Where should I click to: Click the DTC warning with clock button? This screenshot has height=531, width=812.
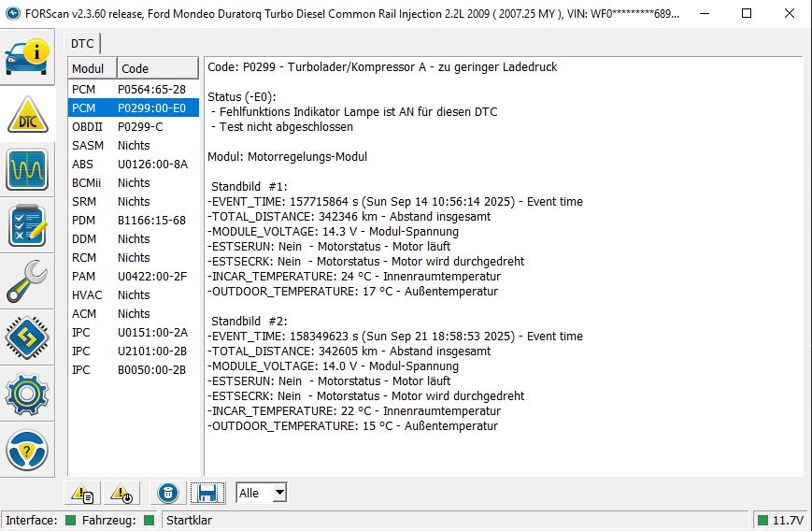tap(121, 493)
